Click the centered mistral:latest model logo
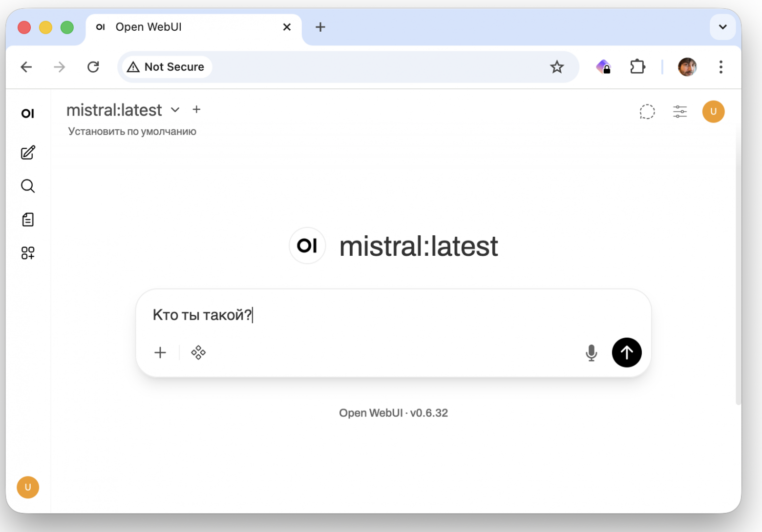This screenshot has height=532, width=762. [x=307, y=246]
